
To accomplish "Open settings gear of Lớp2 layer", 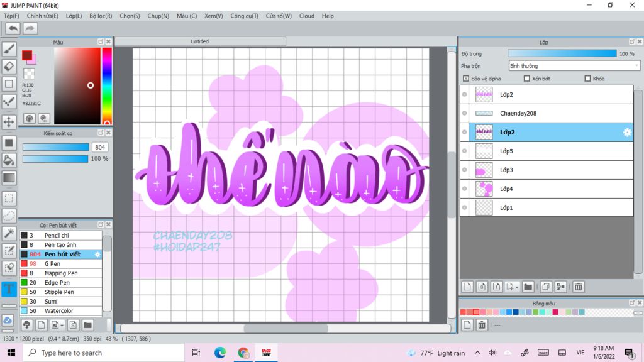I will [627, 132].
